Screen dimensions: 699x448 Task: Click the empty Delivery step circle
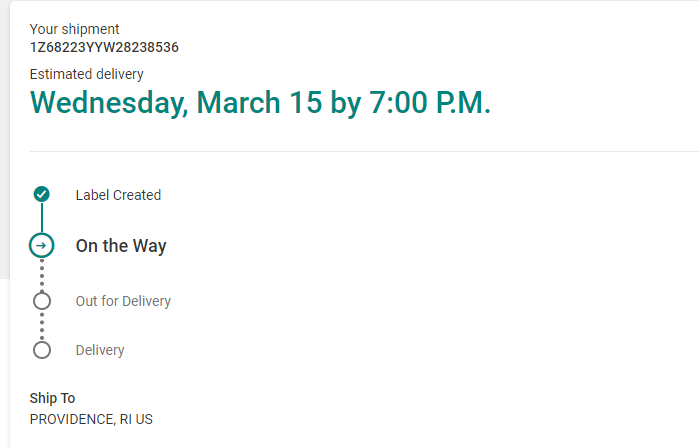pos(42,350)
